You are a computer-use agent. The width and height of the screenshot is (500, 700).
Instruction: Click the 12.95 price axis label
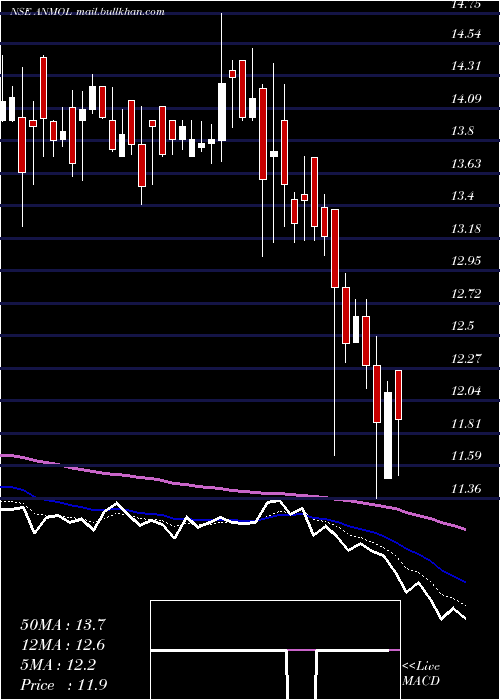pos(466,261)
